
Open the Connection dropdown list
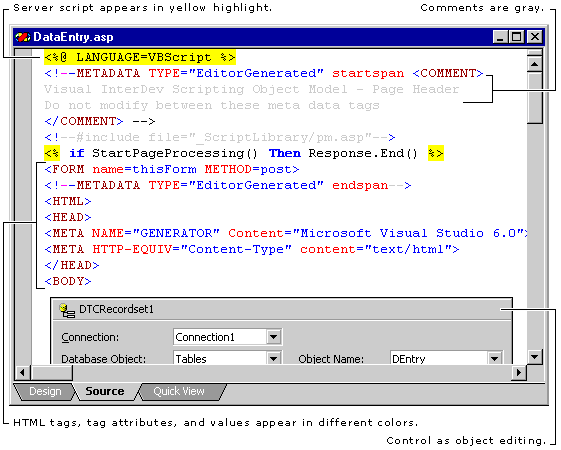[x=274, y=337]
